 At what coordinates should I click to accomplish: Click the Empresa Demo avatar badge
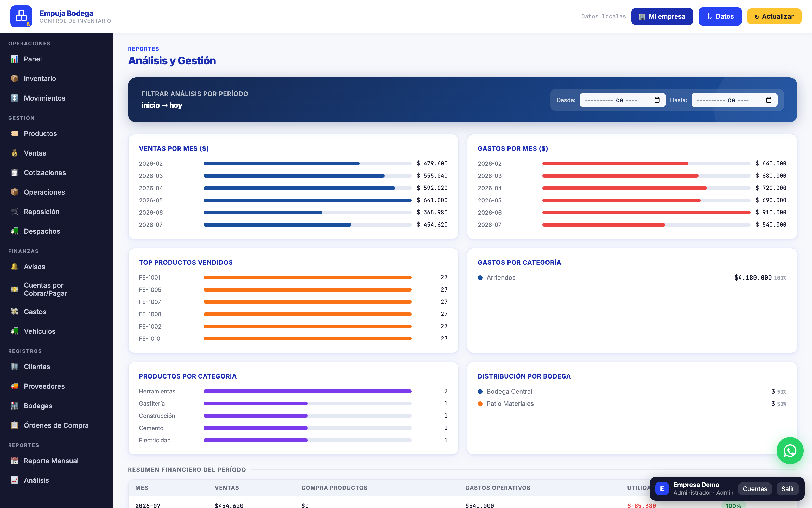point(662,489)
